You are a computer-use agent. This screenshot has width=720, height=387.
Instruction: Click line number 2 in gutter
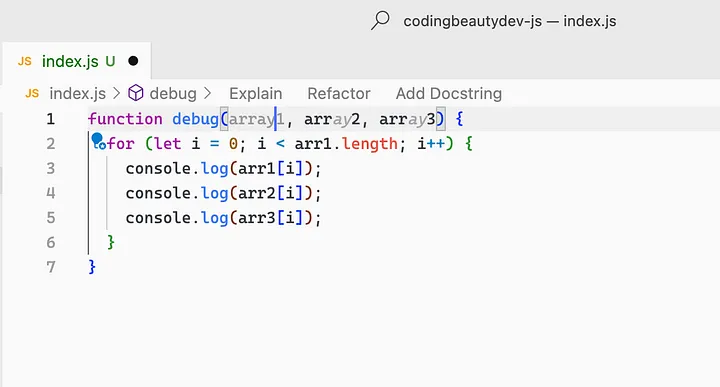[x=51, y=144]
